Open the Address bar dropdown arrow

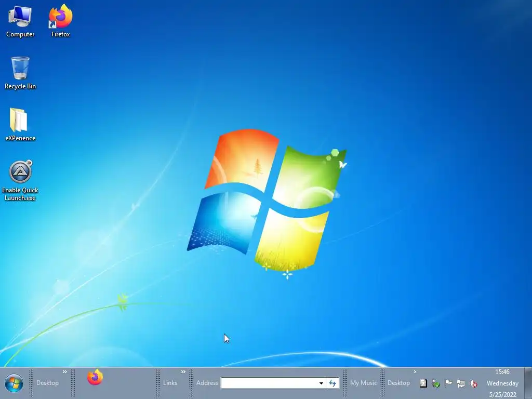click(321, 383)
